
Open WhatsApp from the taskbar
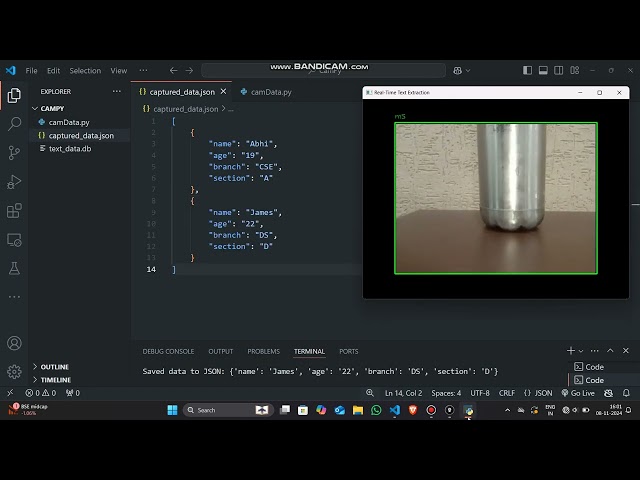pos(376,410)
